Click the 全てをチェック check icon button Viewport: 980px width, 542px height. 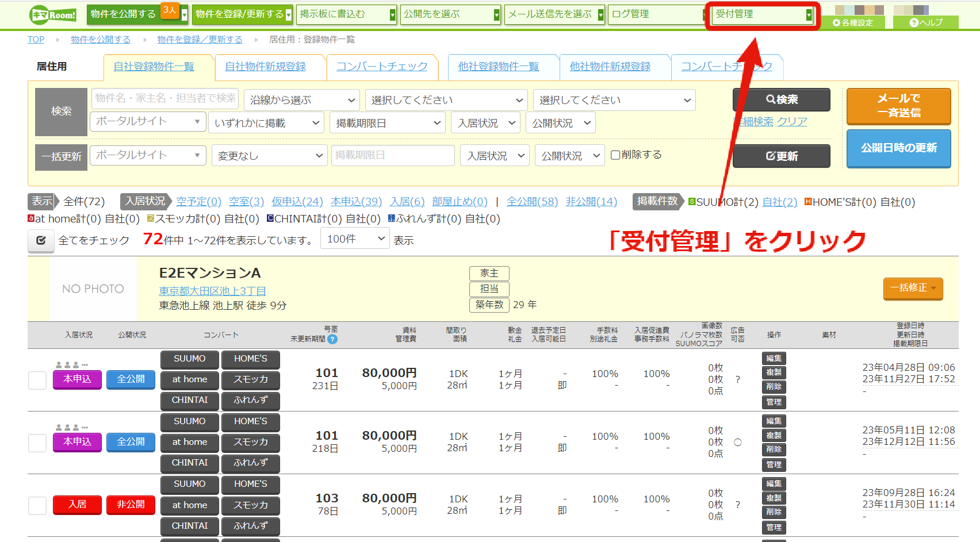[x=41, y=240]
